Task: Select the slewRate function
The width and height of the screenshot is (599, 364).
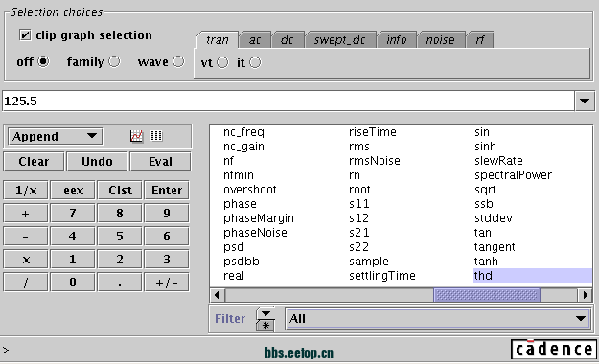Action: pyautogui.click(x=498, y=160)
